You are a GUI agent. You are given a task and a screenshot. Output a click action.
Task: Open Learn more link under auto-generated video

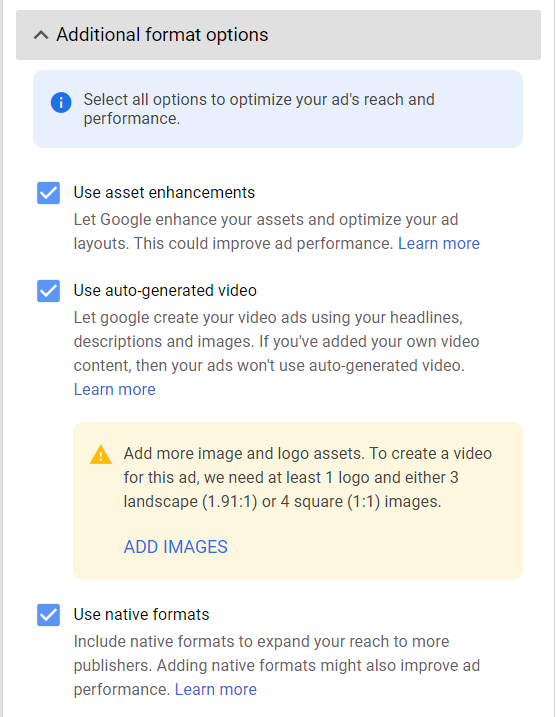(x=115, y=389)
